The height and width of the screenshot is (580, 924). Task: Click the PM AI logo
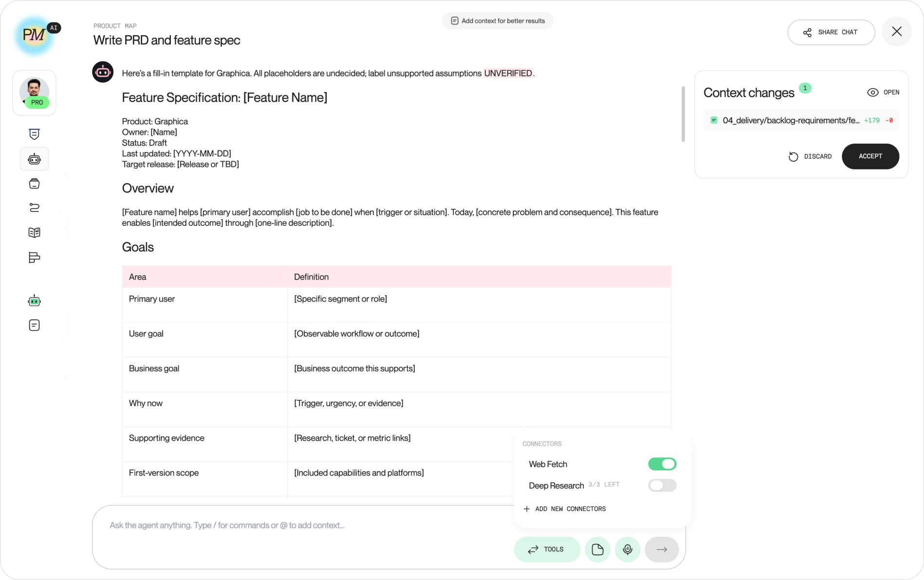(35, 35)
